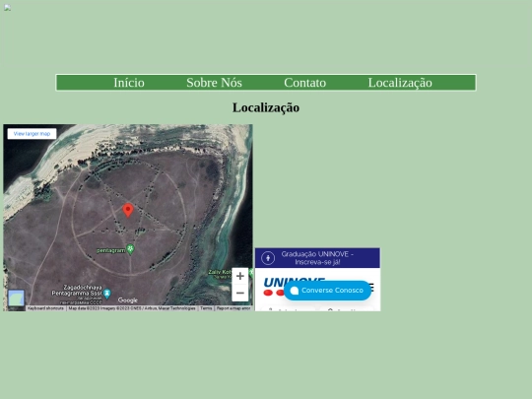
Task: Open Keyboard shortcuts on the map
Action: [x=45, y=308]
